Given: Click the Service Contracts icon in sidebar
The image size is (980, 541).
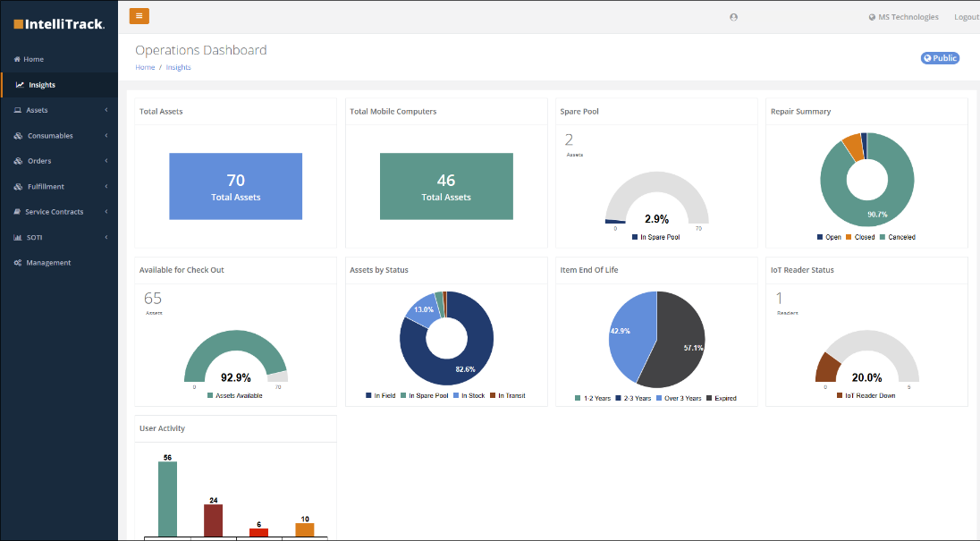Looking at the screenshot, I should point(17,212).
